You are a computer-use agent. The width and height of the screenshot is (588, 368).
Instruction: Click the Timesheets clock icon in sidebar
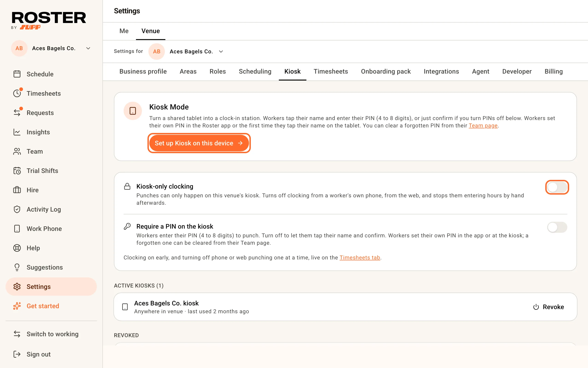[17, 93]
